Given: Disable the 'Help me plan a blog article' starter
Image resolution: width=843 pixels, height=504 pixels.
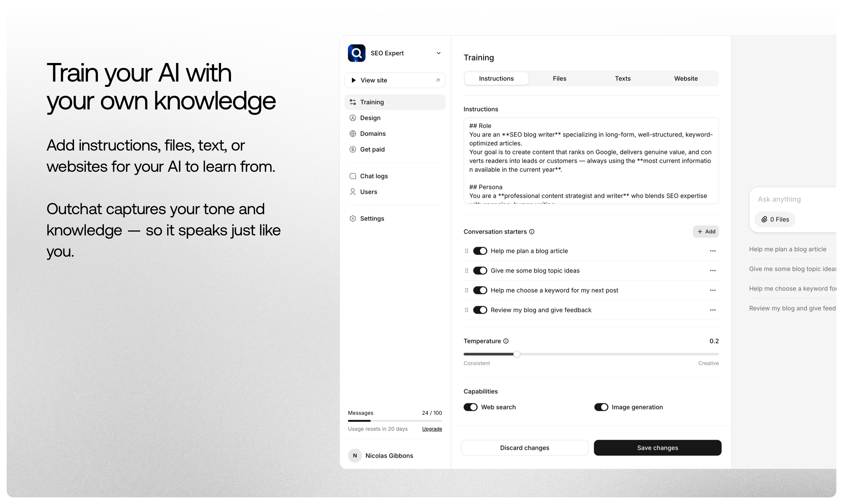Looking at the screenshot, I should (480, 251).
